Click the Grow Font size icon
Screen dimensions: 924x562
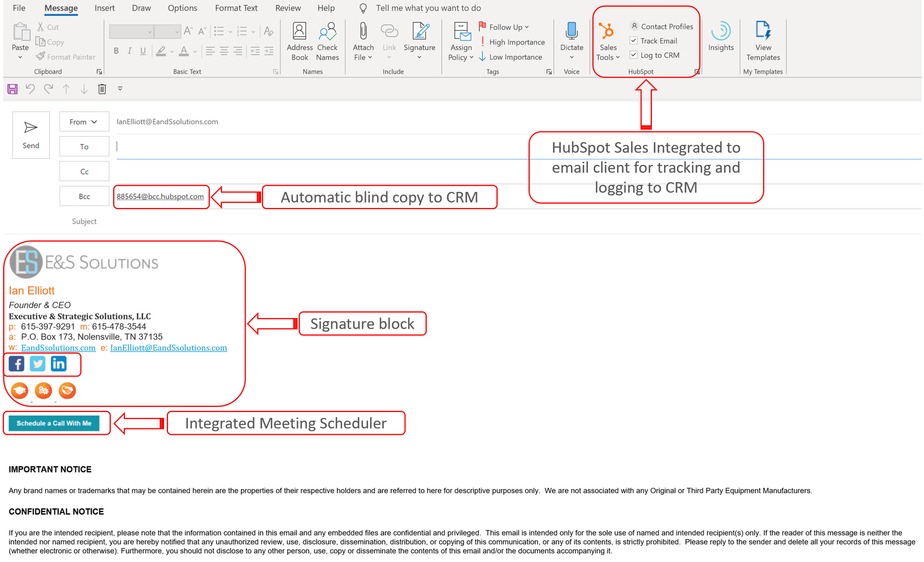pos(189,31)
